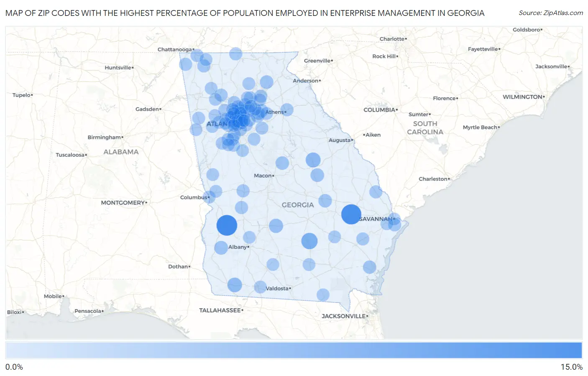
Task: Click the Tuscaloosa city label
Action: click(70, 155)
